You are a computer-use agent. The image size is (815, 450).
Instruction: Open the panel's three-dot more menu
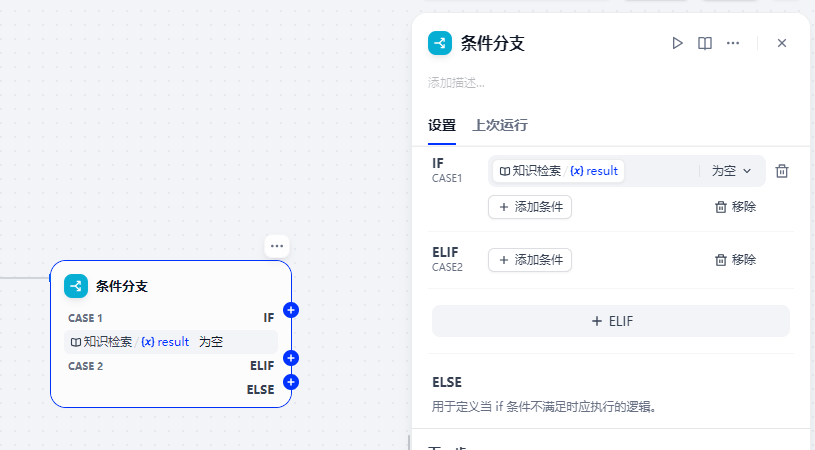click(733, 43)
